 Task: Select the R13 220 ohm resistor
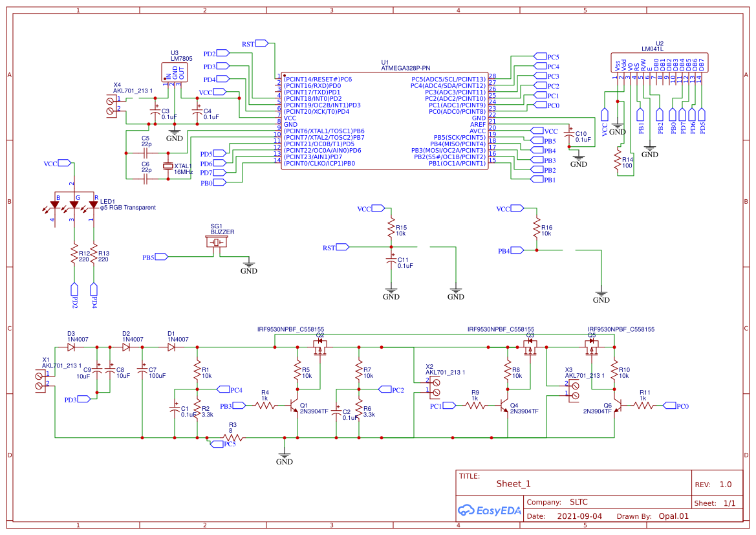tap(94, 254)
